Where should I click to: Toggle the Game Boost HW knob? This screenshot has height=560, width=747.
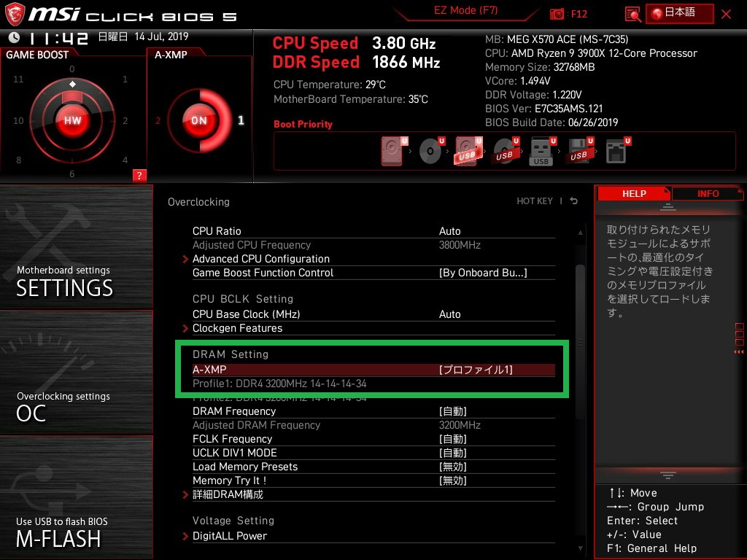(x=72, y=120)
